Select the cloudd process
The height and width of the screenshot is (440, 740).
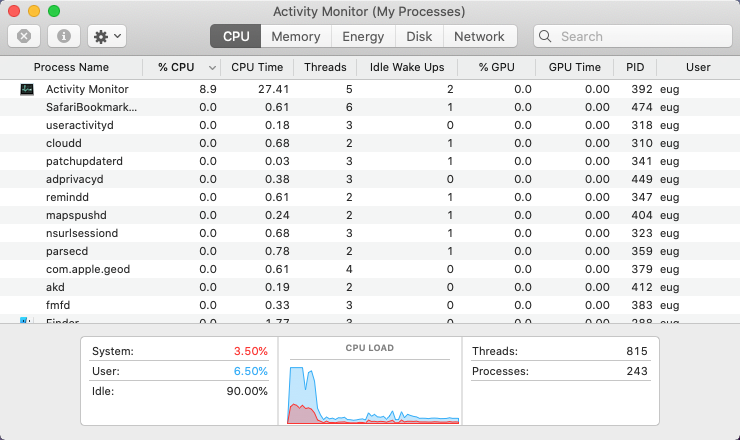pyautogui.click(x=370, y=143)
